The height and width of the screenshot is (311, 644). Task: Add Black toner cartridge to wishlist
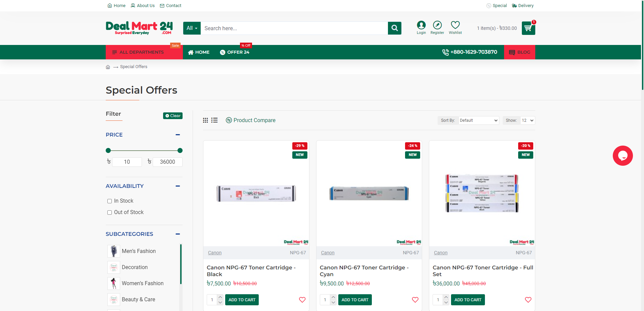tap(302, 300)
